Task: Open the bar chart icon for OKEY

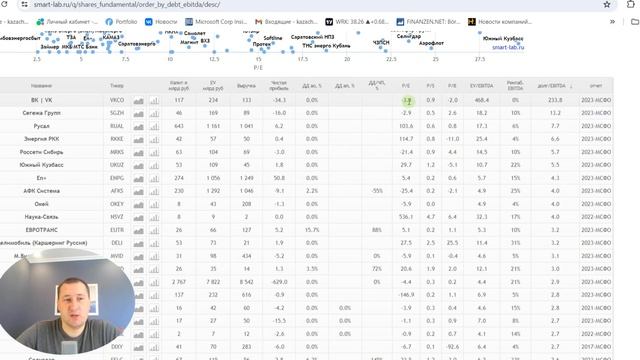Action: pyautogui.click(x=154, y=204)
